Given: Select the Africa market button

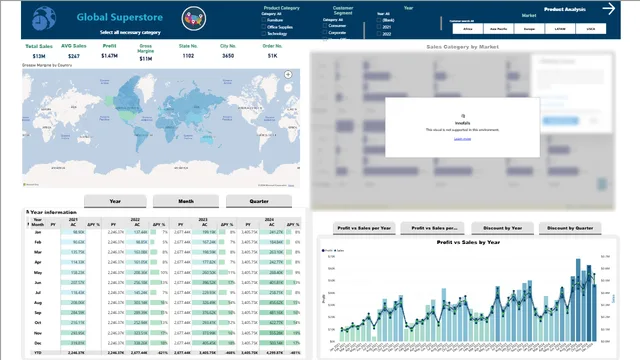Looking at the screenshot, I should [x=468, y=29].
